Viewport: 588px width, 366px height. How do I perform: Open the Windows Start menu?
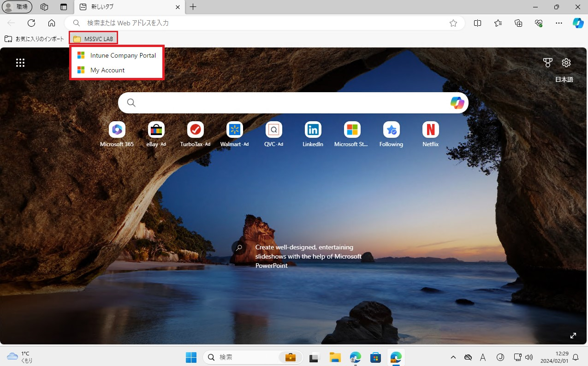click(191, 357)
